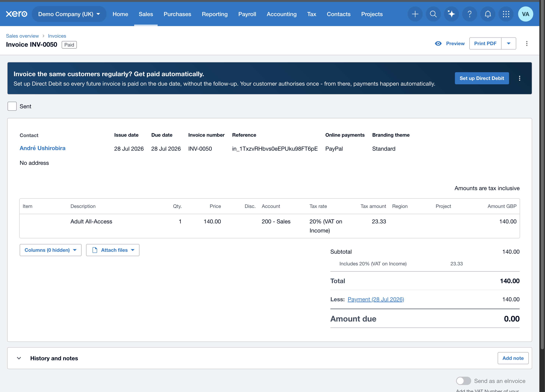Click the 200 - Sales account cell
This screenshot has height=392, width=545.
click(x=276, y=222)
